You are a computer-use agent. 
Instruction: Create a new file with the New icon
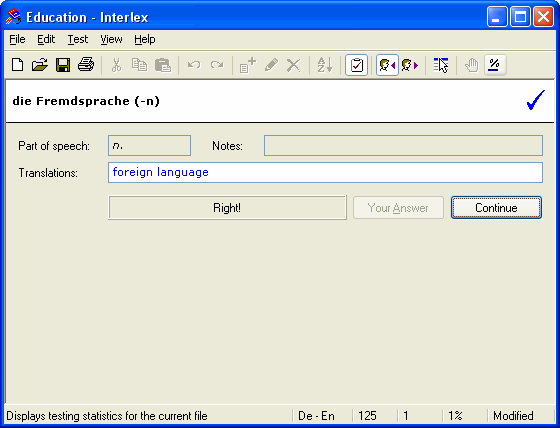(x=18, y=65)
